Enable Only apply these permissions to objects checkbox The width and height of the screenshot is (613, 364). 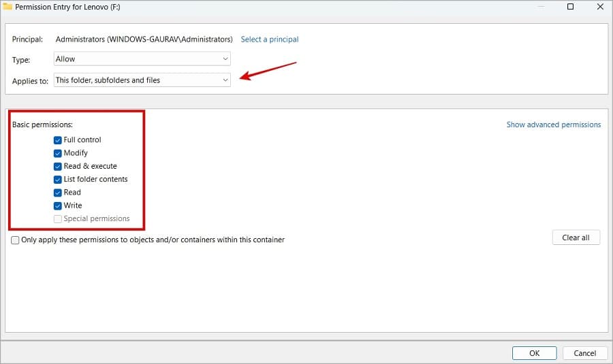16,240
